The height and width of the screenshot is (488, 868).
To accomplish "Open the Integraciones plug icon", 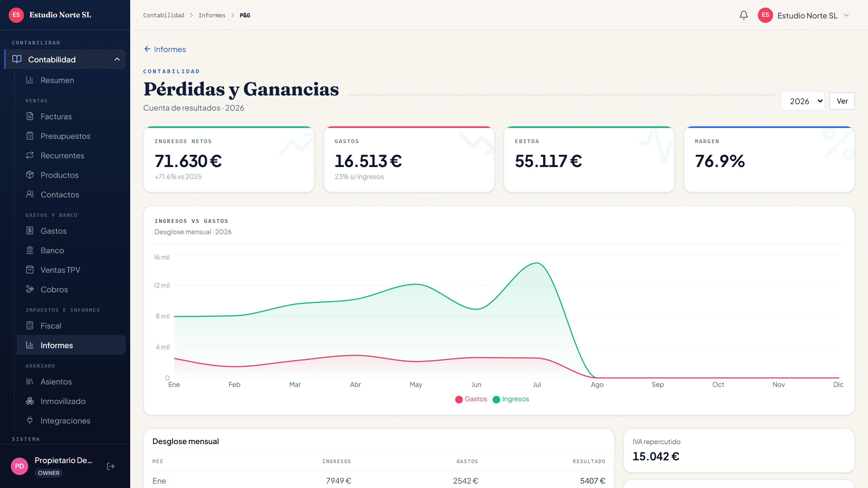I will click(x=30, y=420).
